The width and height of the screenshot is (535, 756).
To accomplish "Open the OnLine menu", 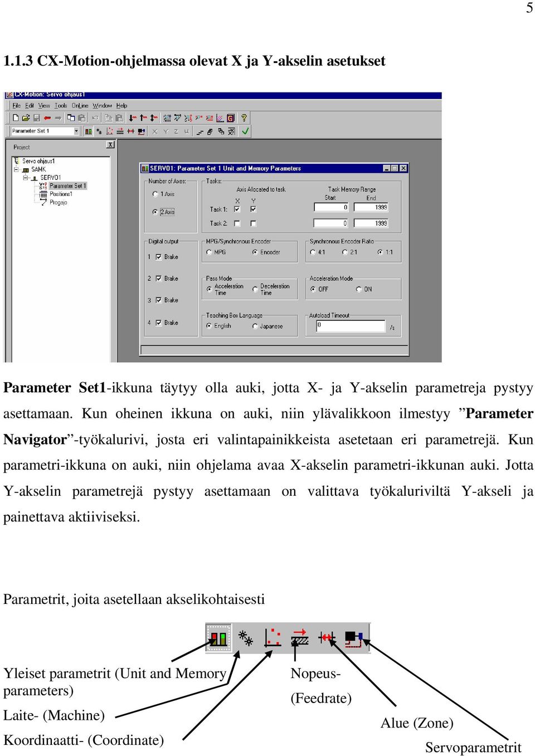I will [x=80, y=105].
